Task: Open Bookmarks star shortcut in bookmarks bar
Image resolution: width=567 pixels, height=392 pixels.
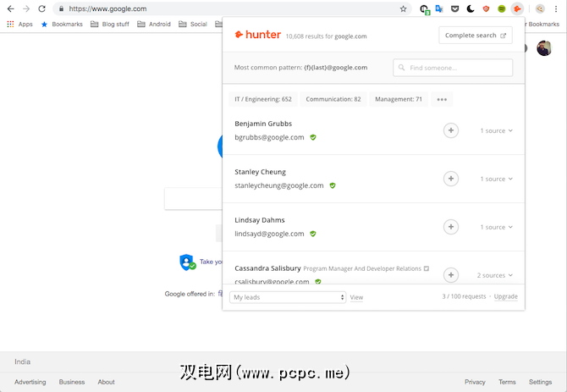Action: pyautogui.click(x=62, y=25)
